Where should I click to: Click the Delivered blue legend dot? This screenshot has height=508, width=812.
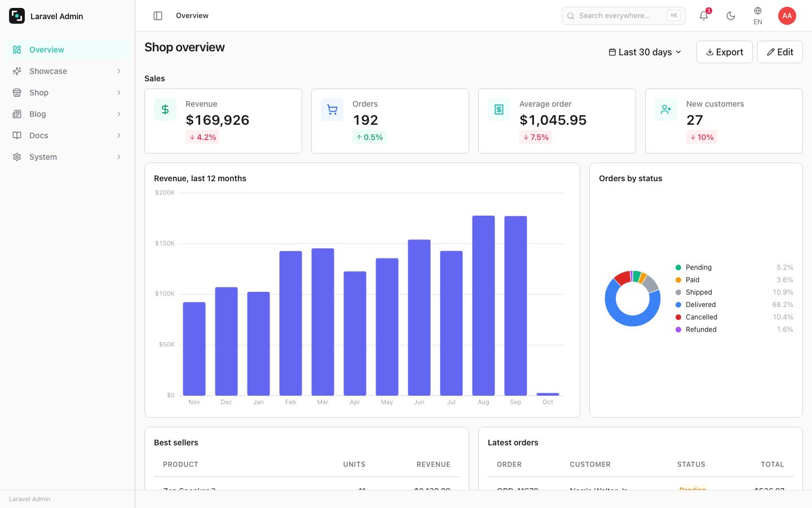tap(678, 305)
